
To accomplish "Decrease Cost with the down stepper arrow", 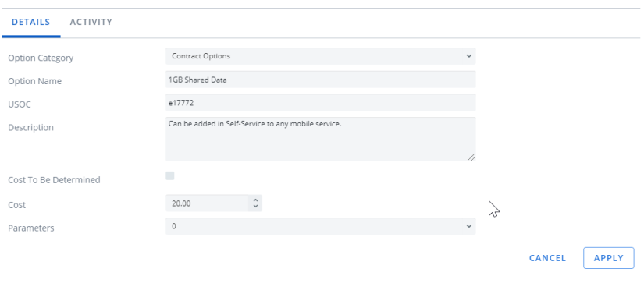I will pos(255,207).
